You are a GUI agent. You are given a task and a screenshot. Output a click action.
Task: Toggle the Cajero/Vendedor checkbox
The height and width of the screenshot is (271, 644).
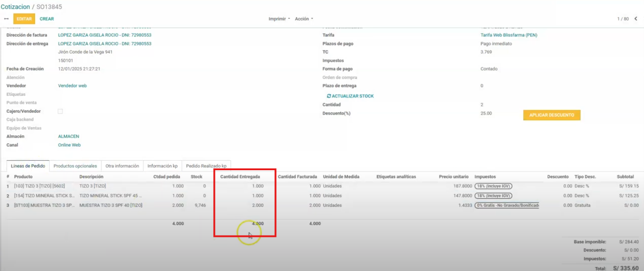(x=60, y=111)
